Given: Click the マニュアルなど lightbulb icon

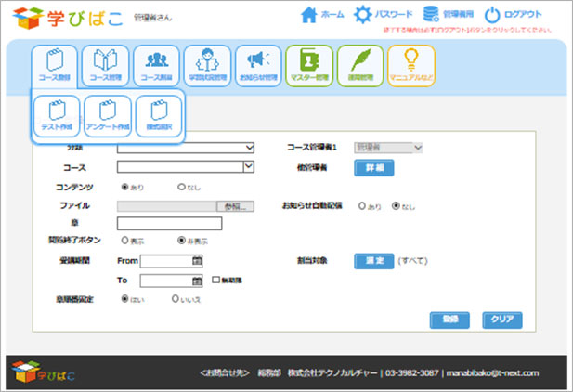Looking at the screenshot, I should click(410, 62).
